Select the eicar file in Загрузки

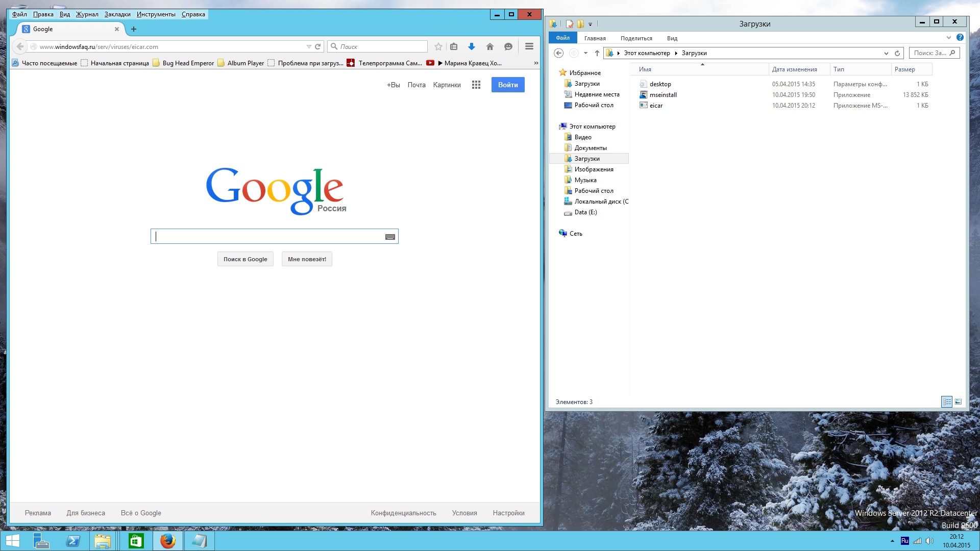656,106
